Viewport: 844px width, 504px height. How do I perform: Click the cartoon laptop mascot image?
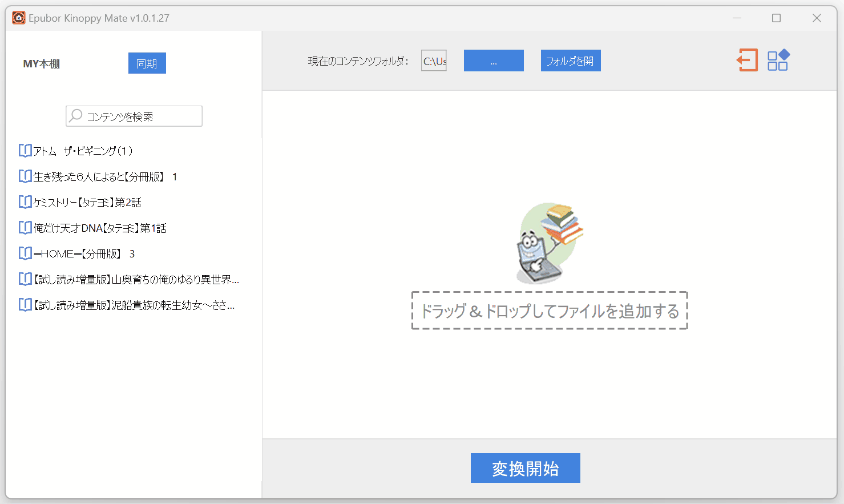550,243
